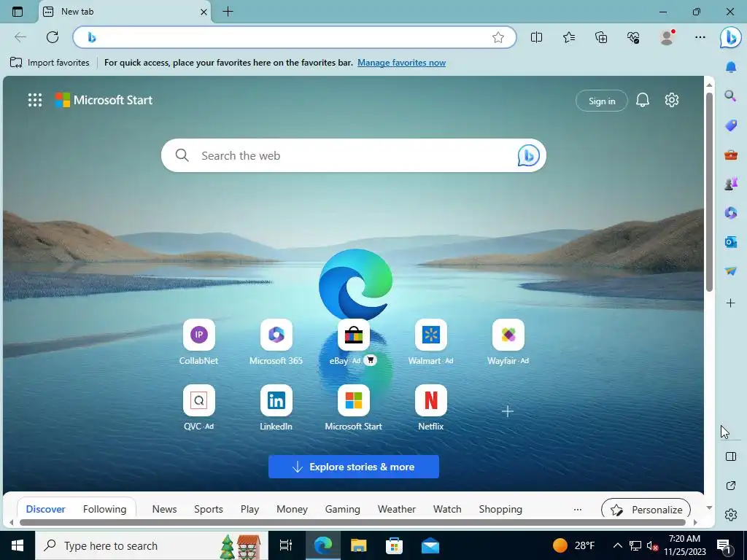Open sidebar Shopping tag icon
The image size is (747, 560).
(x=731, y=125)
